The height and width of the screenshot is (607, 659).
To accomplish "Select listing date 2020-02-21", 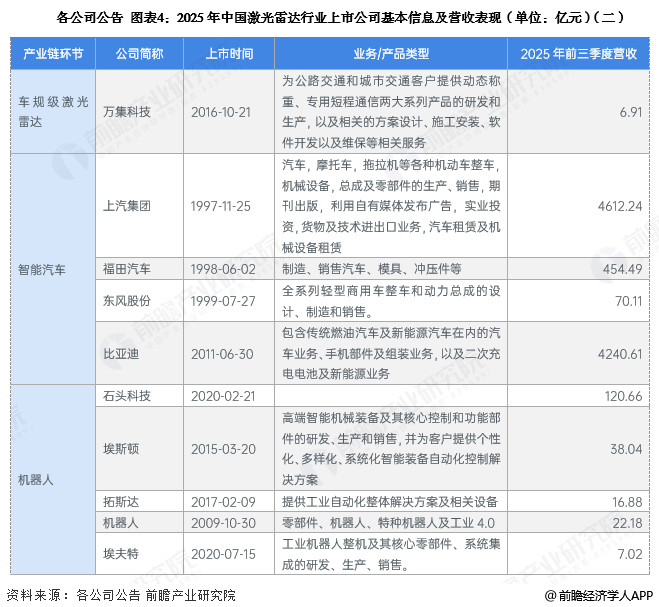I will point(223,396).
